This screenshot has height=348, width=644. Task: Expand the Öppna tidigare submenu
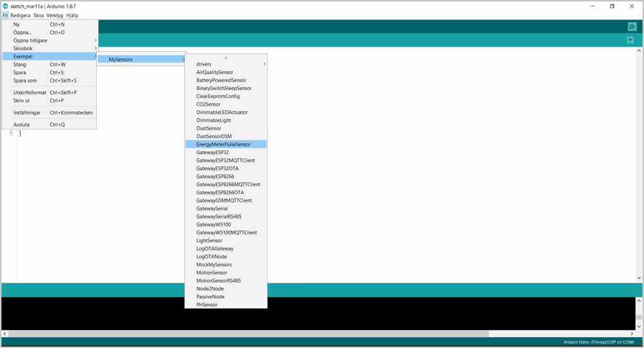[x=49, y=40]
